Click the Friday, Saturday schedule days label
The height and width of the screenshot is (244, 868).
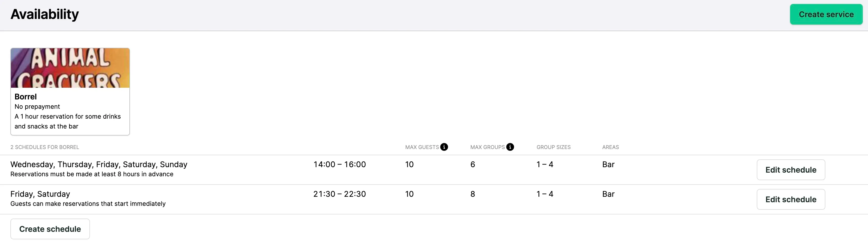coord(40,194)
